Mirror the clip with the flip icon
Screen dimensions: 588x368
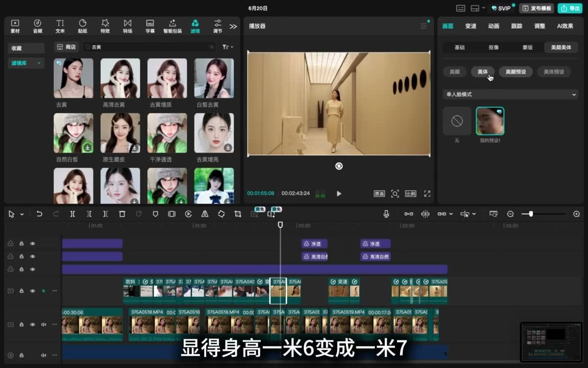click(x=205, y=214)
